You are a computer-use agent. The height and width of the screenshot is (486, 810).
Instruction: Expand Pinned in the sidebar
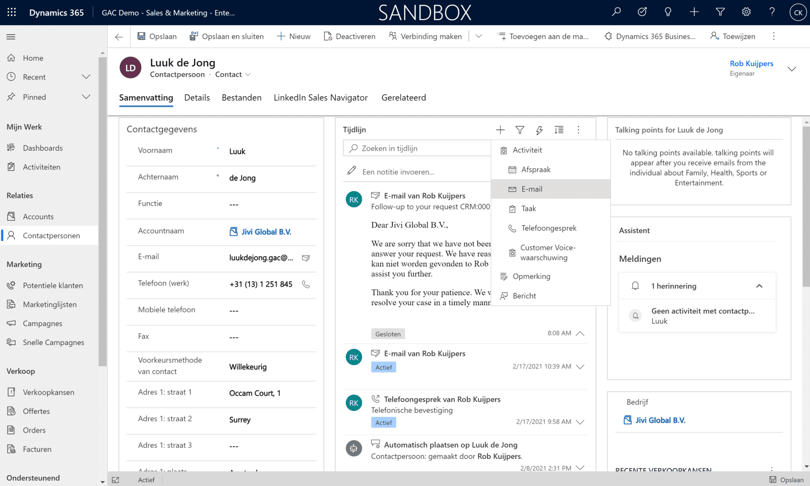click(86, 97)
